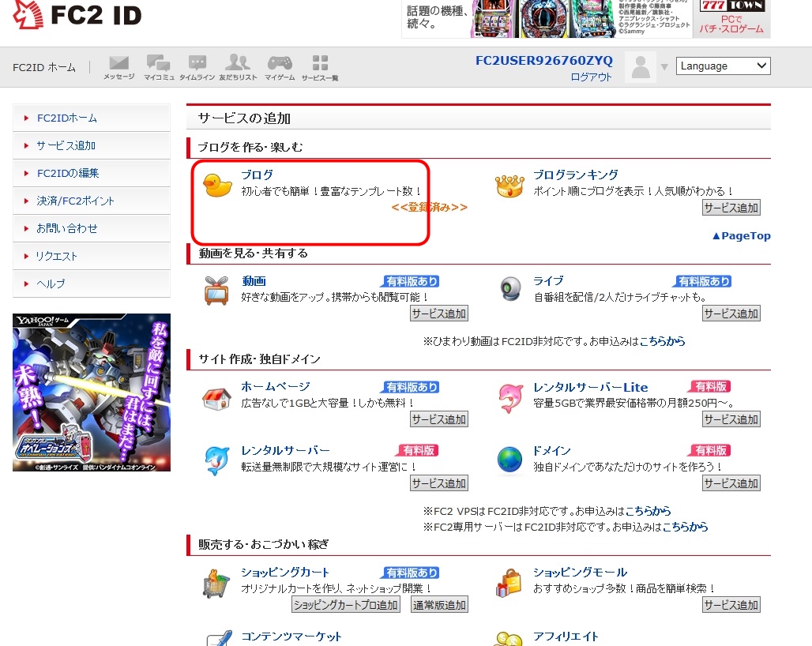The image size is (812, 646).
Task: Click the globe ドメイン icon
Action: [509, 460]
